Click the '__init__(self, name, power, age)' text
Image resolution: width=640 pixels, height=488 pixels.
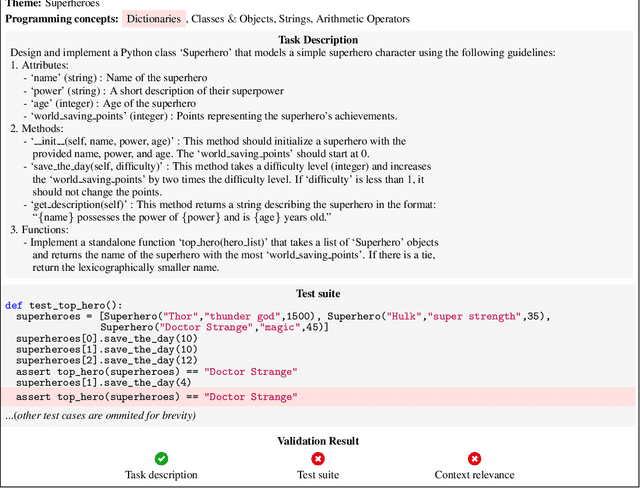click(103, 141)
